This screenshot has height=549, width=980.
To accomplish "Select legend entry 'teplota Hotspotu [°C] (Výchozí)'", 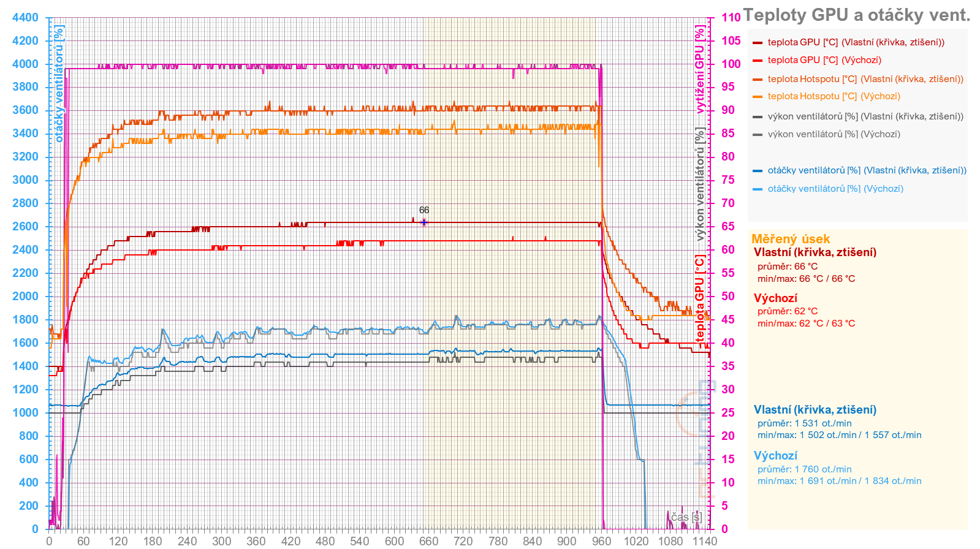I will [x=834, y=96].
